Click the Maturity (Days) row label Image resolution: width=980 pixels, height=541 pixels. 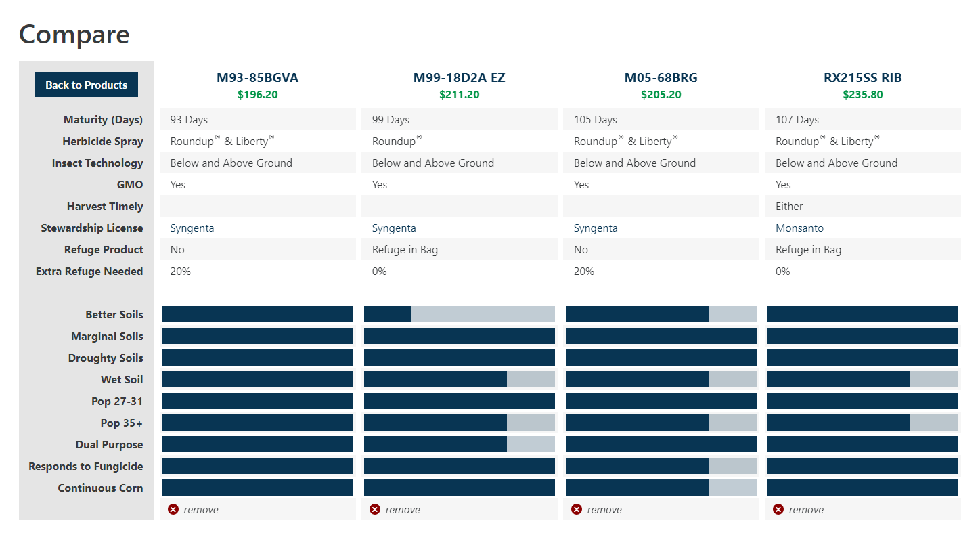tap(103, 120)
